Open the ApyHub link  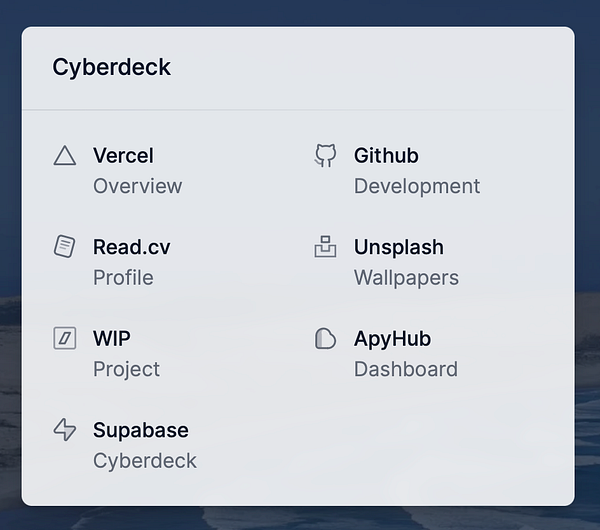(x=392, y=339)
